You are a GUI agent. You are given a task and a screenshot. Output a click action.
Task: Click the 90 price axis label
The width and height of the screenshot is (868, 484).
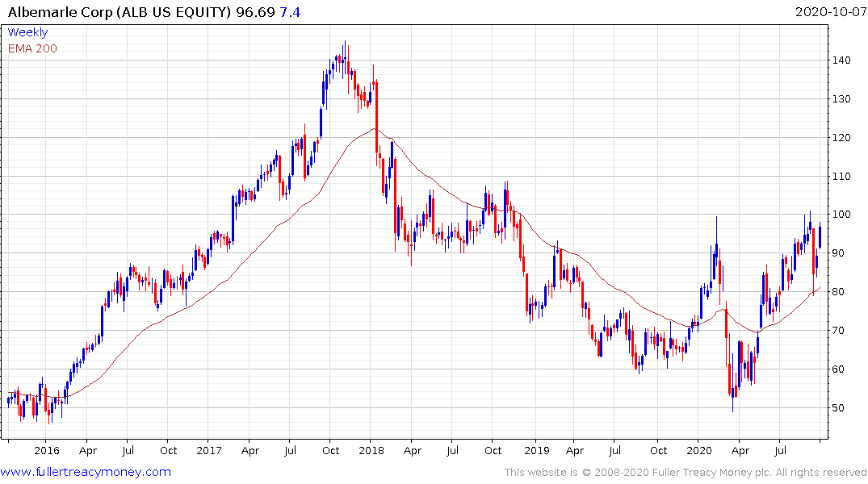838,253
